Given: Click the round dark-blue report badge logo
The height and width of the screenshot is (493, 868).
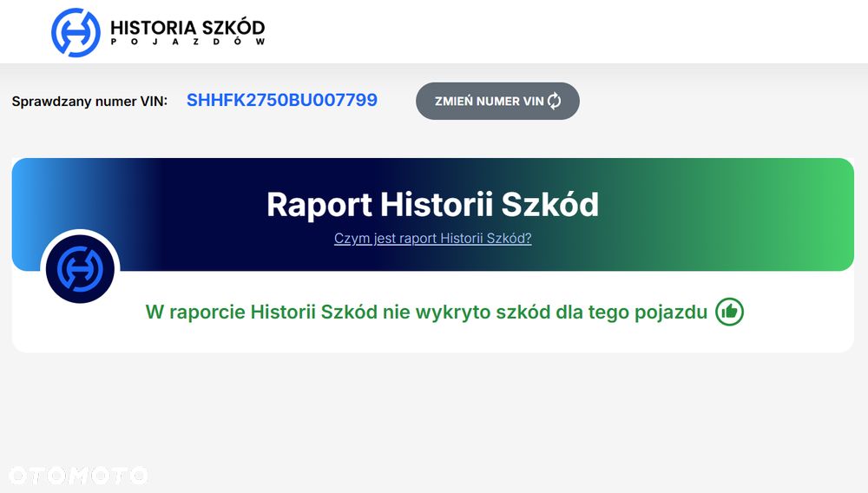Looking at the screenshot, I should pyautogui.click(x=80, y=269).
